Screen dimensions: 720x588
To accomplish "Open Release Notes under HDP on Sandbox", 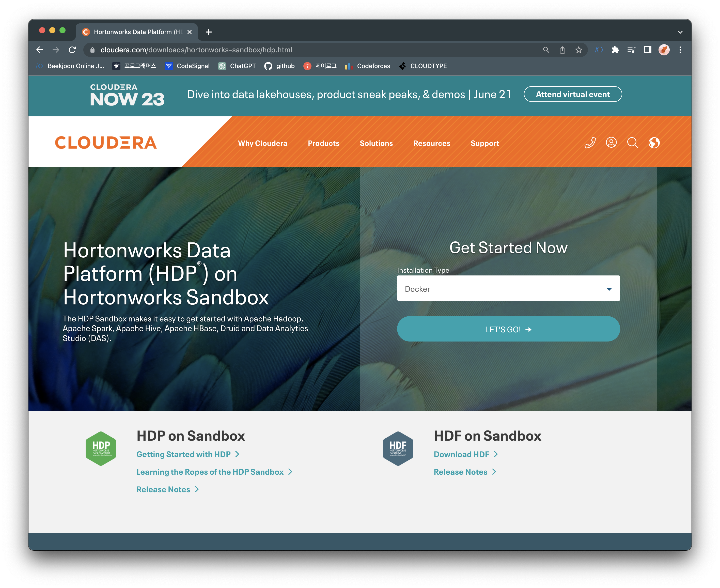I will pyautogui.click(x=168, y=490).
